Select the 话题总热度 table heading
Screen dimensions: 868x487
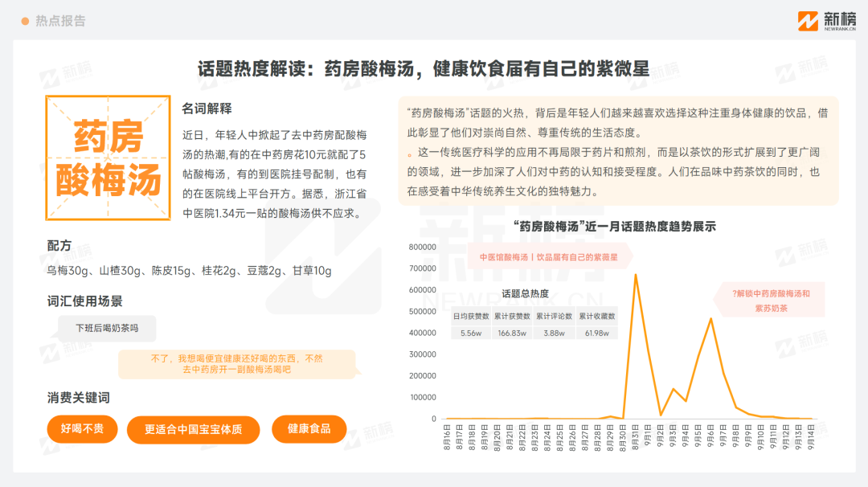(526, 293)
